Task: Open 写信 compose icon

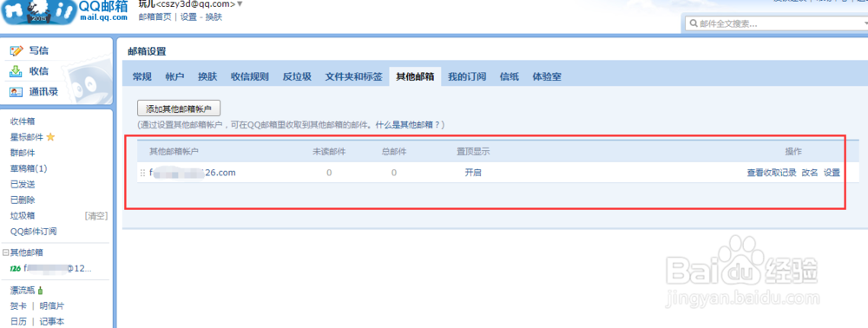Action: [16, 51]
